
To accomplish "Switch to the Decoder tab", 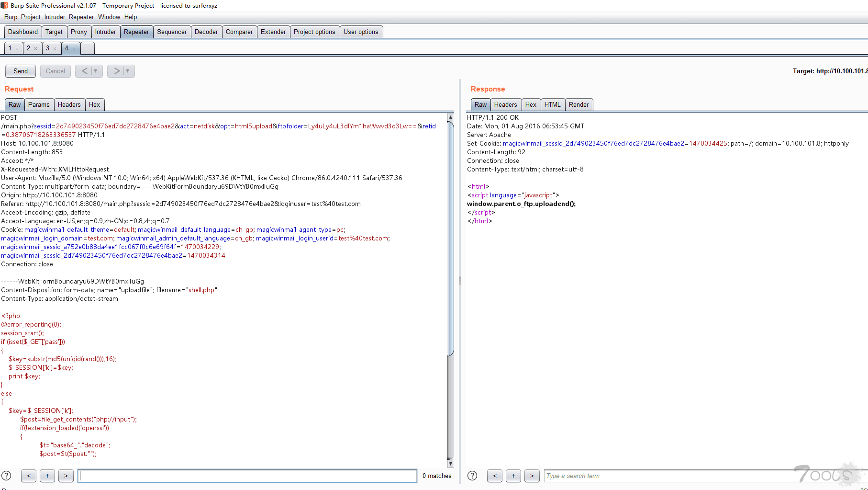I will [x=206, y=32].
